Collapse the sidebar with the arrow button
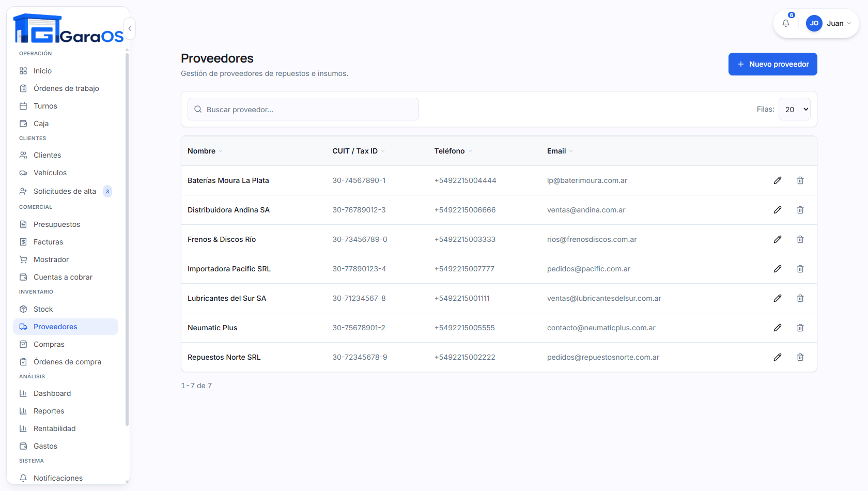The width and height of the screenshot is (868, 491). point(130,28)
